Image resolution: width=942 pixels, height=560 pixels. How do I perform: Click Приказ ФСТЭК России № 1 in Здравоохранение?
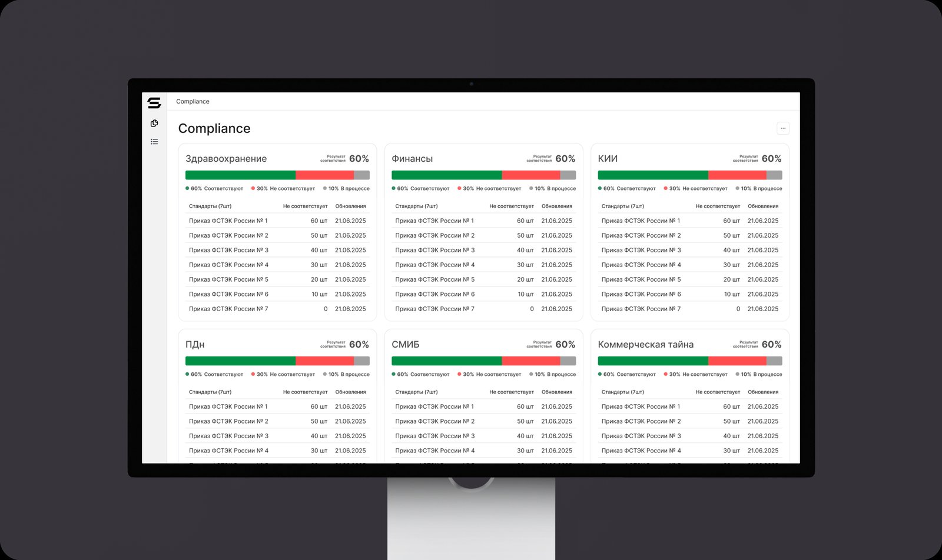click(x=228, y=221)
